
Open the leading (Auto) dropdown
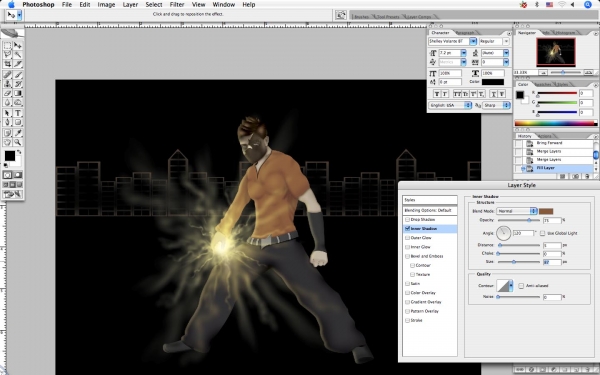[506, 53]
